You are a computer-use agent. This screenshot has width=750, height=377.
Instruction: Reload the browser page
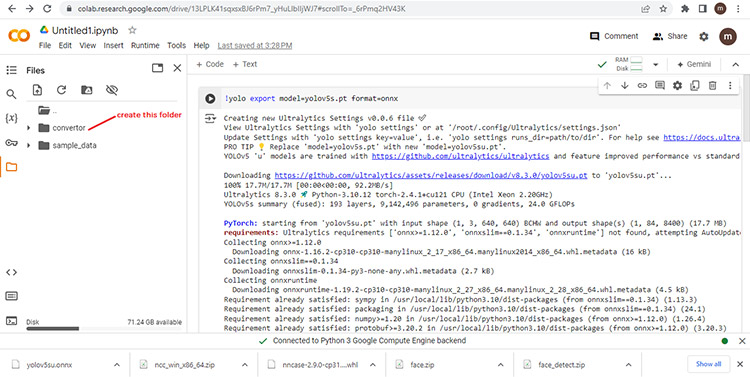click(x=47, y=9)
